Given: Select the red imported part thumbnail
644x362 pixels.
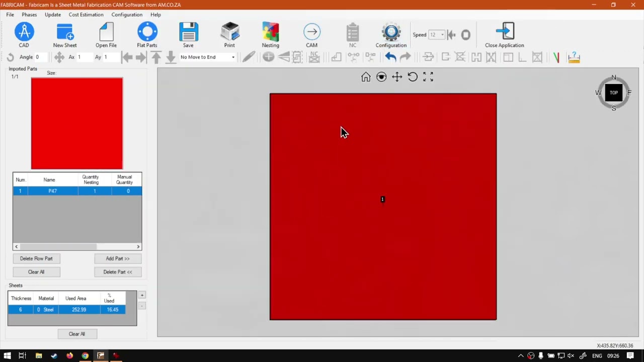Looking at the screenshot, I should point(77,124).
